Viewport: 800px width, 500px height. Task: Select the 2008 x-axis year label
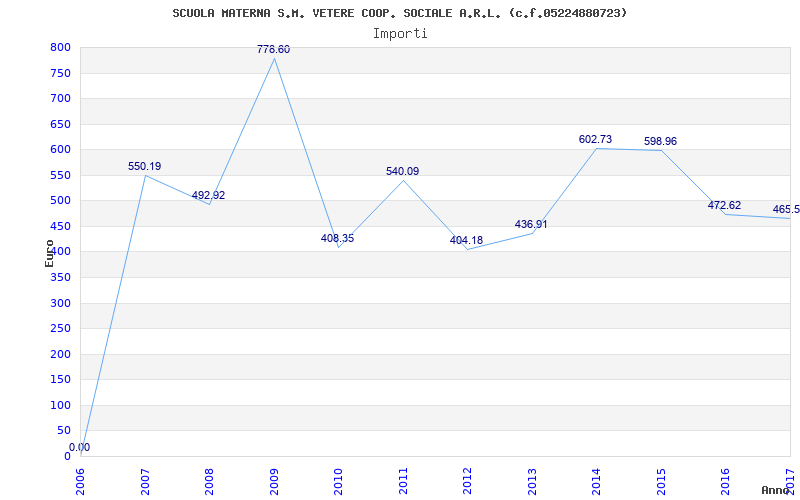pos(210,482)
